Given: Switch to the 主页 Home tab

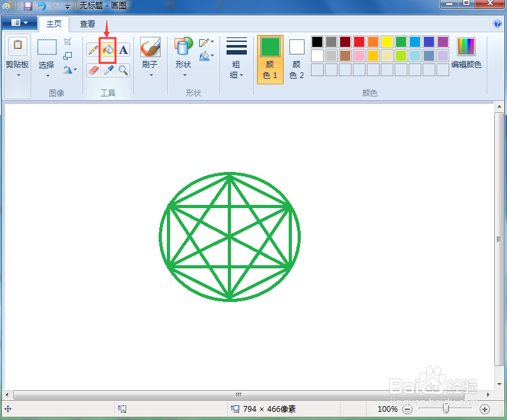Looking at the screenshot, I should [54, 24].
